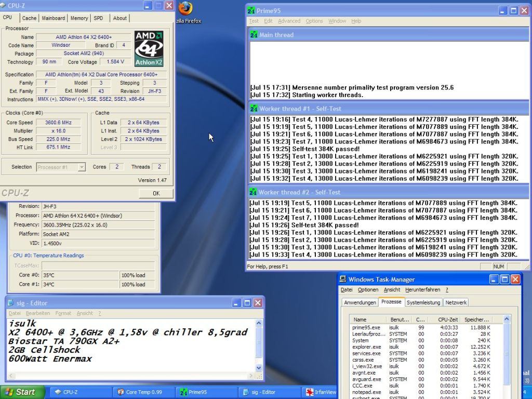
Task: Click the VID field 1.4500v in Core Temp
Action: tap(98, 243)
